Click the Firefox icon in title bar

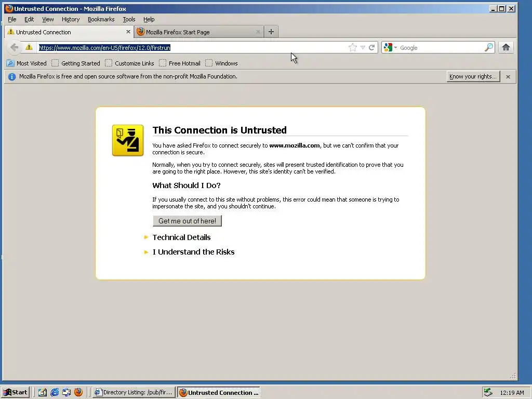tap(9, 8)
